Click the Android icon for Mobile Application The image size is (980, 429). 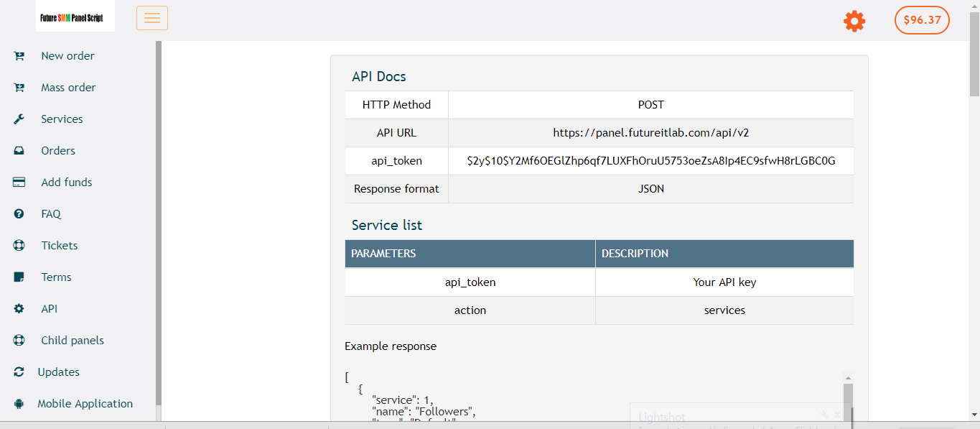point(19,404)
